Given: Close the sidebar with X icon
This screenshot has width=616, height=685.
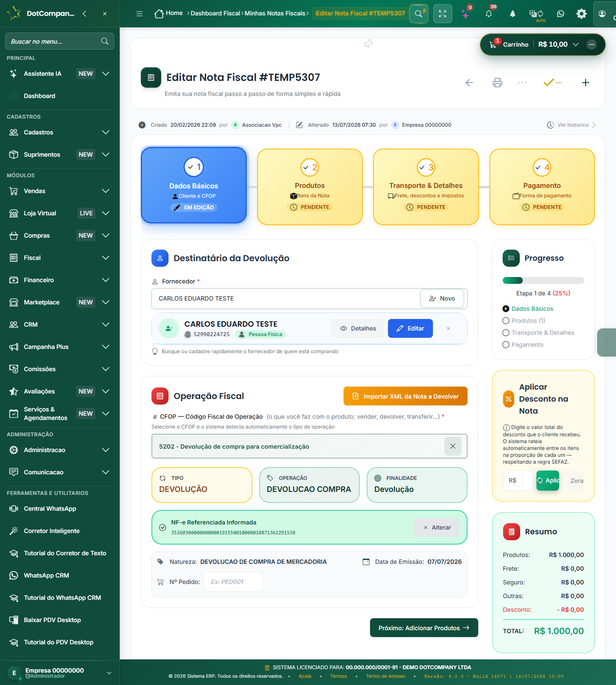Looking at the screenshot, I should (x=105, y=14).
